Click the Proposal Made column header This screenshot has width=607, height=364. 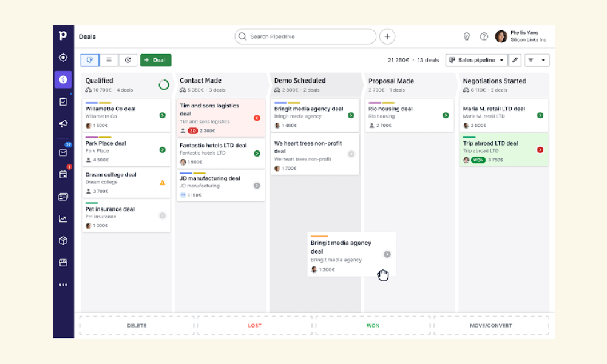tap(410, 85)
